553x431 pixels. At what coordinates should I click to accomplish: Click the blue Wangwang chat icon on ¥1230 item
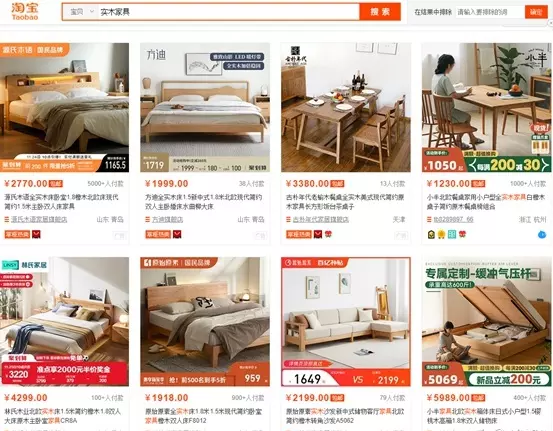[542, 235]
